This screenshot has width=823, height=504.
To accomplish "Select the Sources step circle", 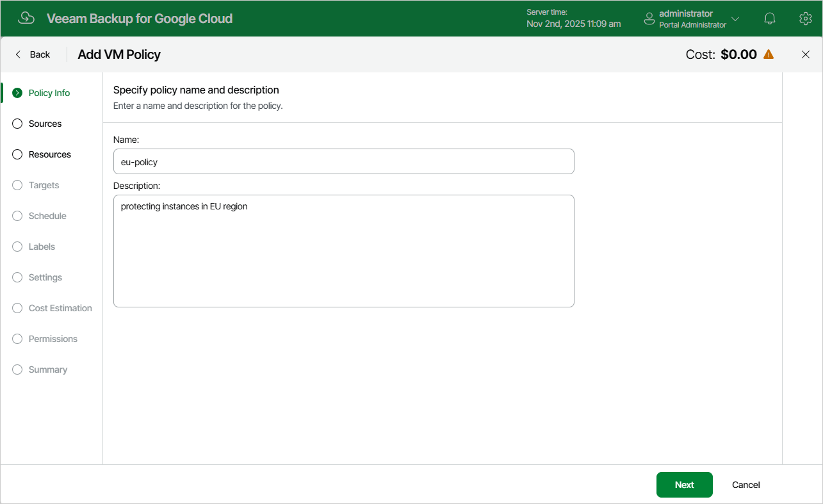I will tap(17, 124).
